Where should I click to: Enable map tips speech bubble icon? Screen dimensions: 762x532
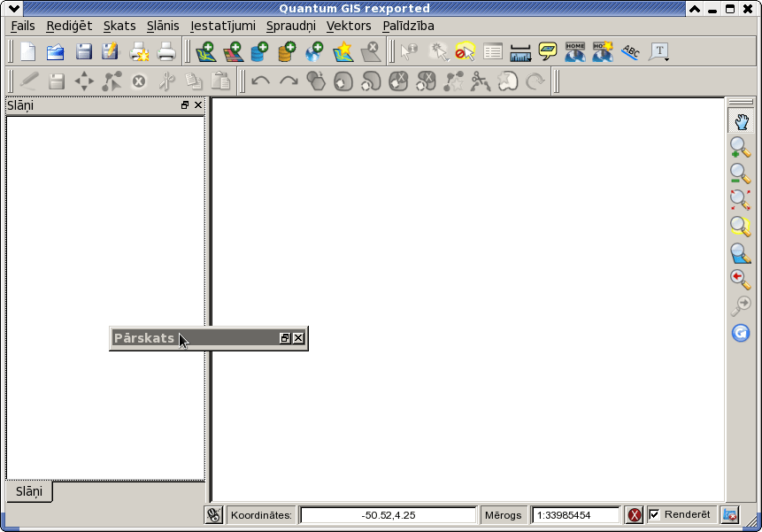pos(548,51)
